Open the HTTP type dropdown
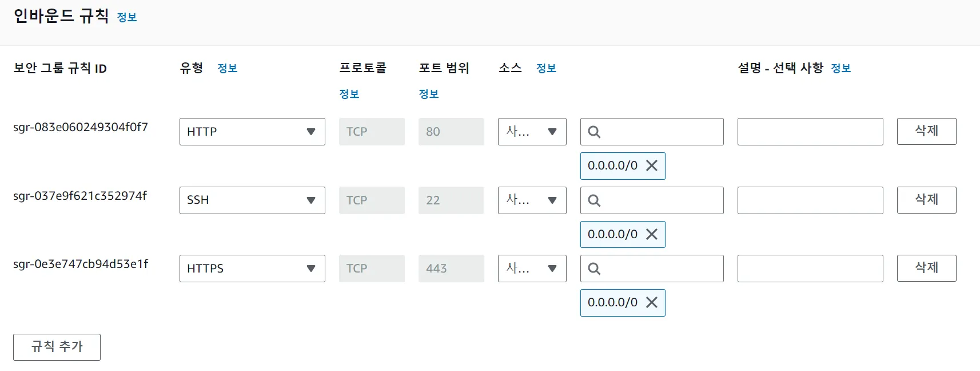Viewport: 980px width, 371px height. (252, 132)
